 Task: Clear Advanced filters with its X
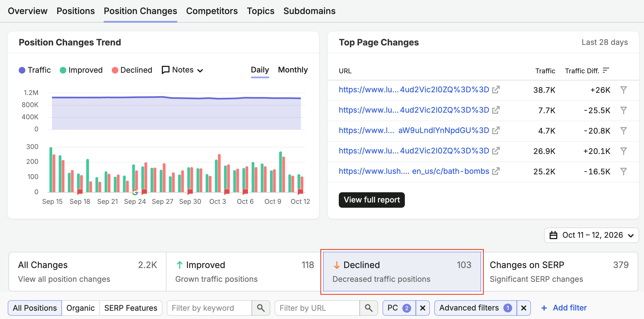(524, 308)
